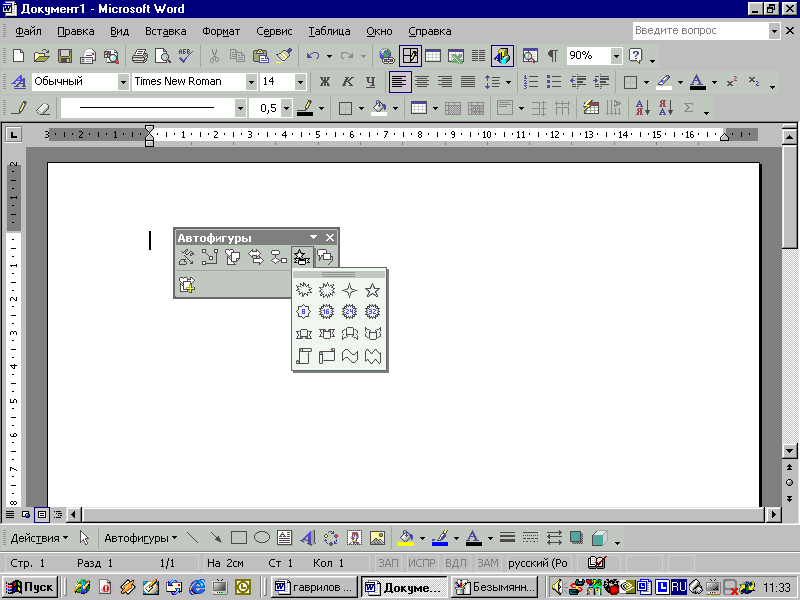Insert a table from standard toolbar

point(433,56)
